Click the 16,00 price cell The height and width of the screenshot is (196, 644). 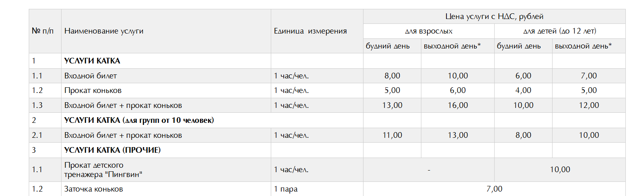point(458,105)
